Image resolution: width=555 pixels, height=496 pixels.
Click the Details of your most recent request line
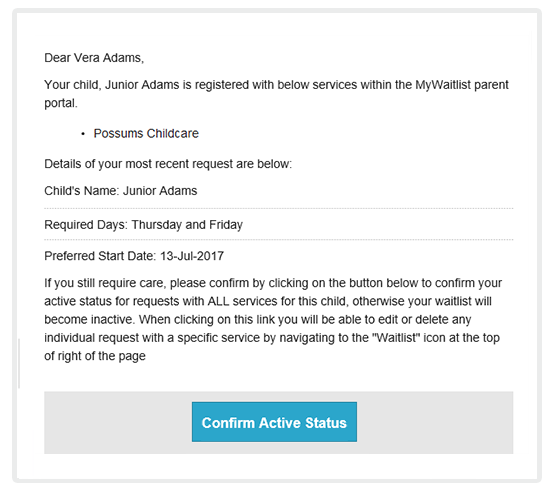168,164
